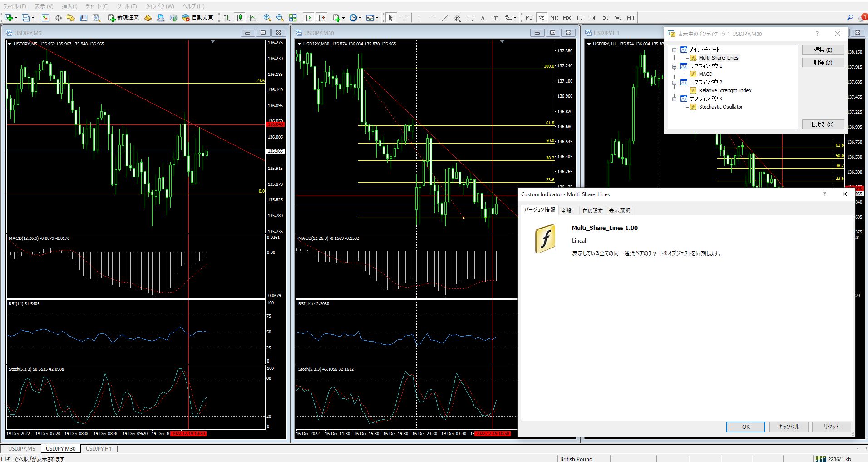Viewport: 868px width, 462px height.
Task: Click the 新規注文 new order button
Action: [124, 18]
